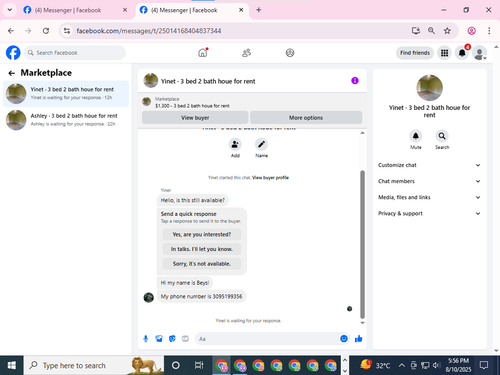
Task: Open the emoji picker
Action: coord(344,339)
